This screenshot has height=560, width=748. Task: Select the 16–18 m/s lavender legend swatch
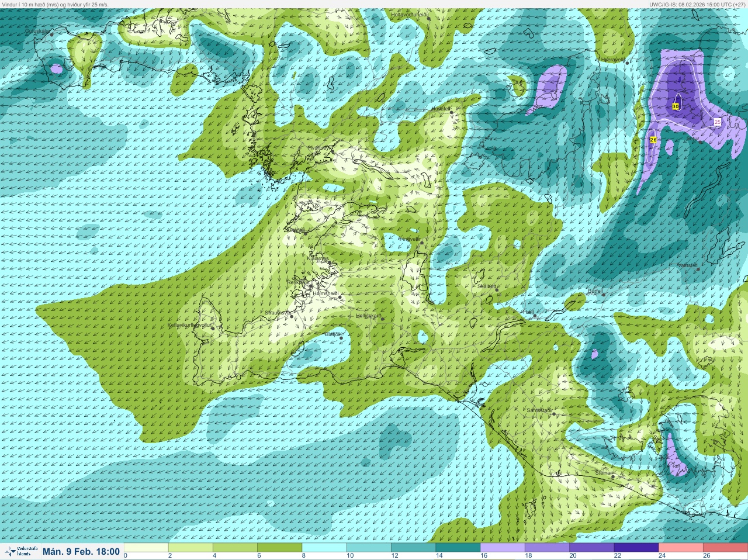(503, 548)
